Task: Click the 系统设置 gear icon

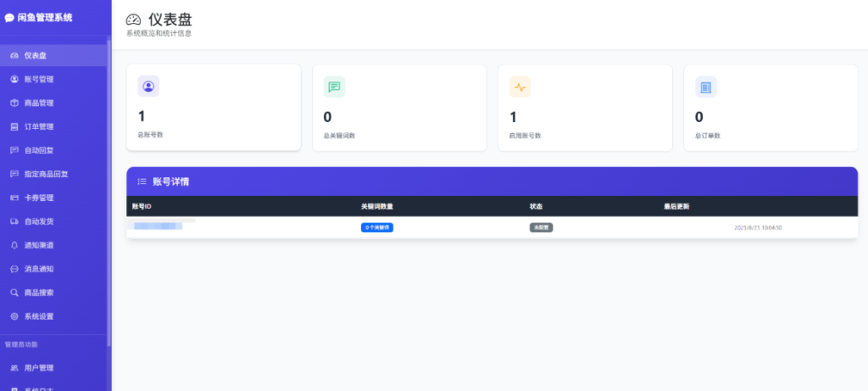Action: 14,317
